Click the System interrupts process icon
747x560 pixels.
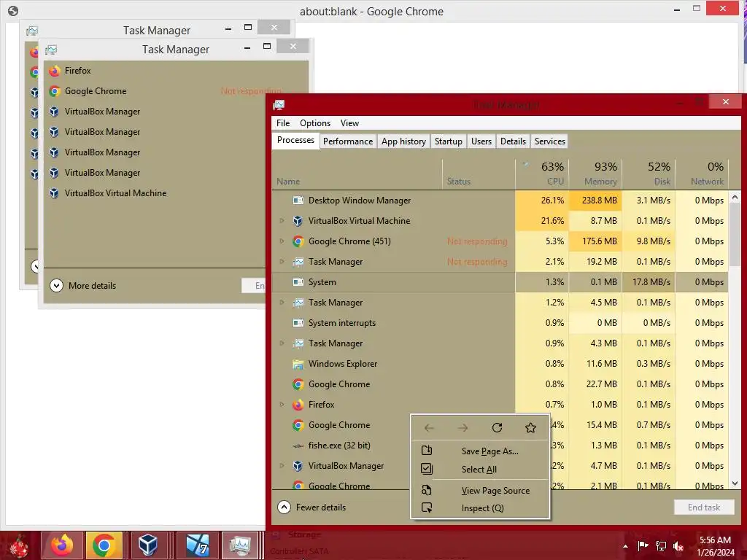(x=298, y=323)
